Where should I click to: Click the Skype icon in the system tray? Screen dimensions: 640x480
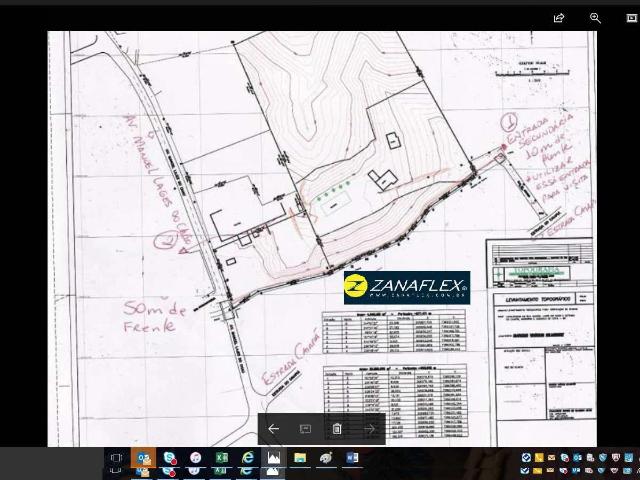point(564,458)
